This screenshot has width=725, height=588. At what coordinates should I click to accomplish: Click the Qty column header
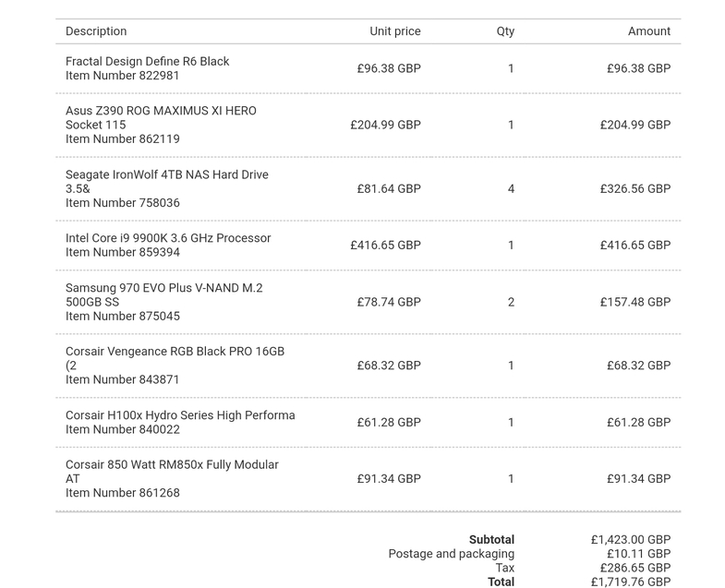pos(505,31)
